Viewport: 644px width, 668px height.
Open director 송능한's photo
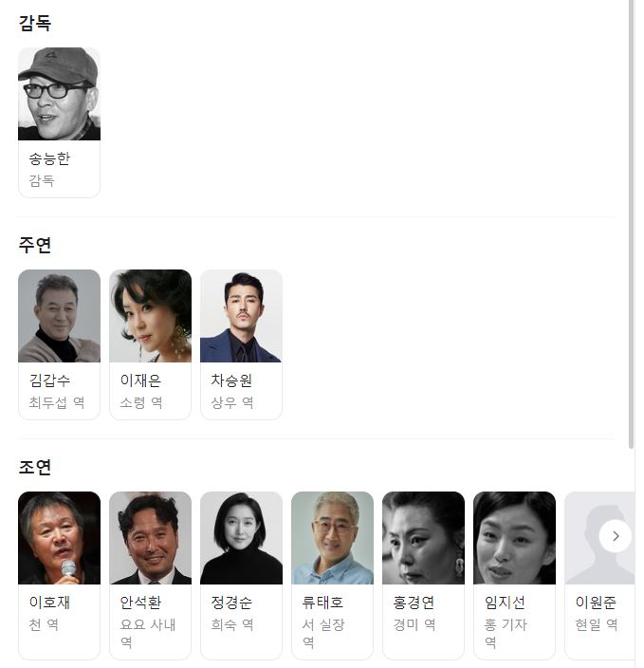pyautogui.click(x=59, y=94)
